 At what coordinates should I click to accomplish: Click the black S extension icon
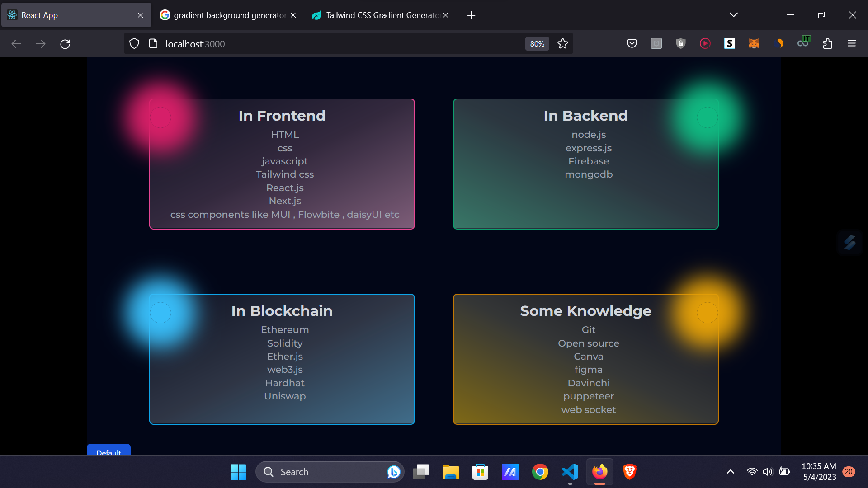(x=729, y=44)
